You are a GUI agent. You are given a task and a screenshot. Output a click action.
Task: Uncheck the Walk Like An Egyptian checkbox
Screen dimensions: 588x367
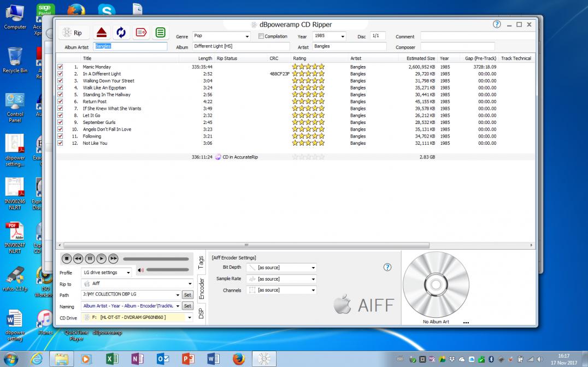coord(61,87)
